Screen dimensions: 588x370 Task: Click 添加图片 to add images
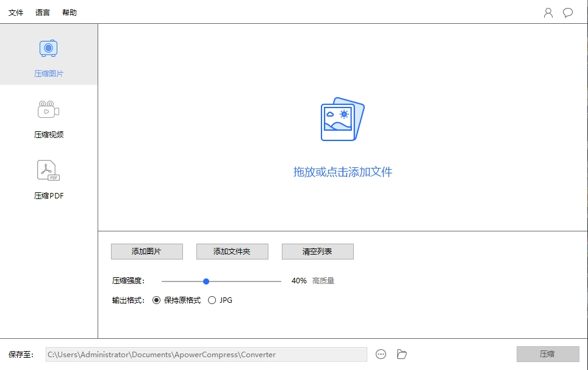point(146,251)
